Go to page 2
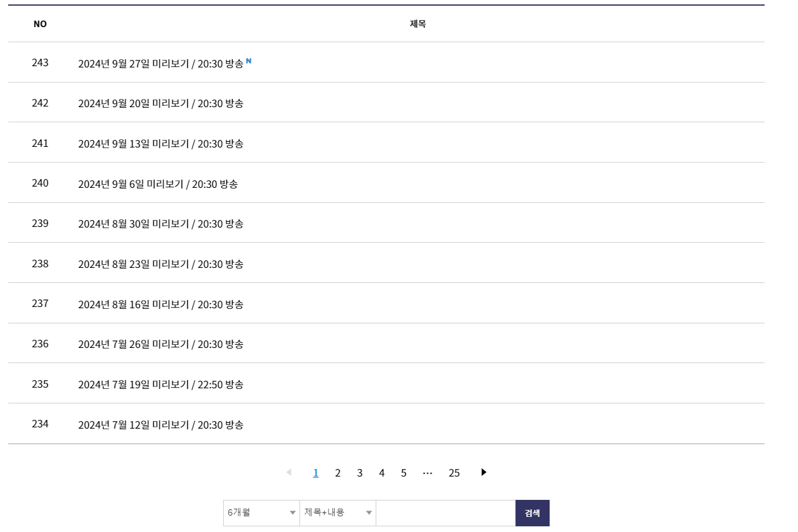This screenshot has height=532, width=798. coord(338,473)
